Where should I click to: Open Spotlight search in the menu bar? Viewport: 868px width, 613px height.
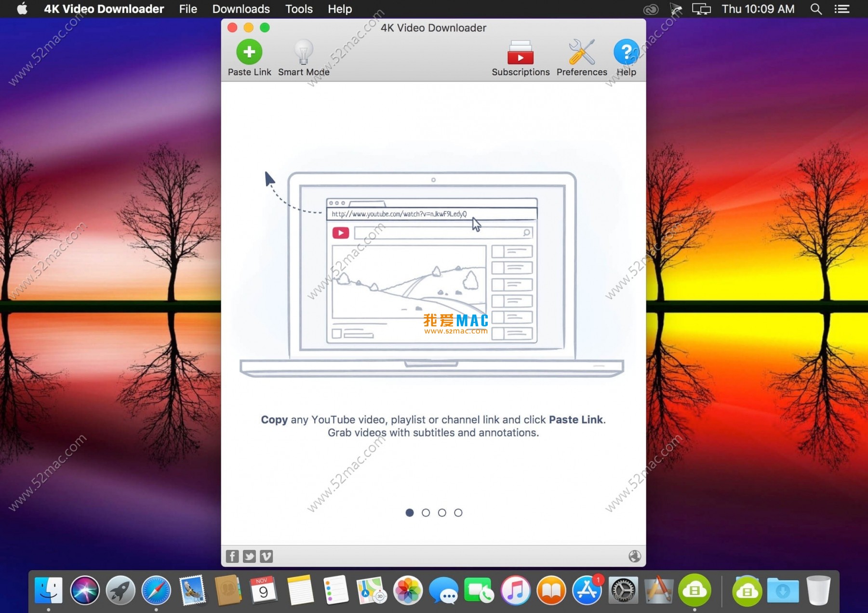[x=815, y=9]
